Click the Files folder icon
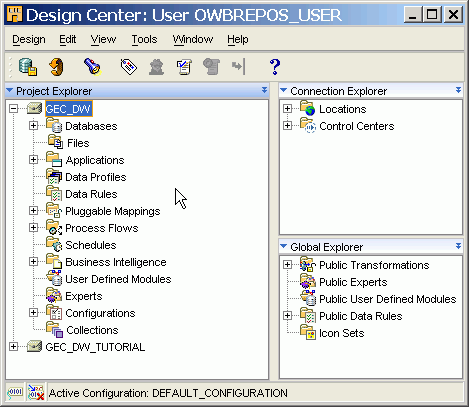 pos(55,142)
